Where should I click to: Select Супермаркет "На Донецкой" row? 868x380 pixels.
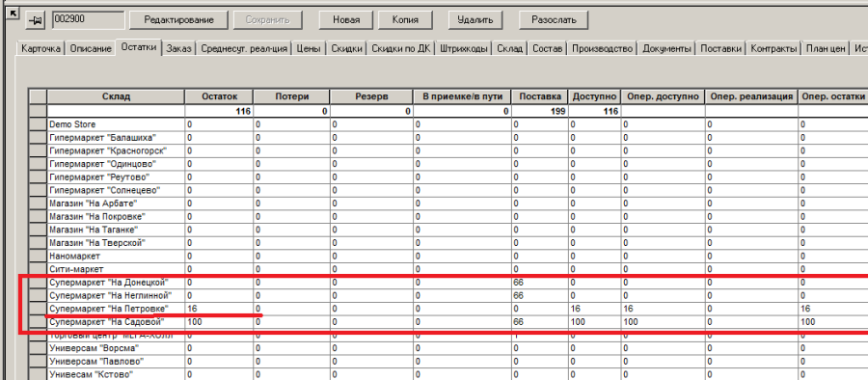(x=448, y=283)
